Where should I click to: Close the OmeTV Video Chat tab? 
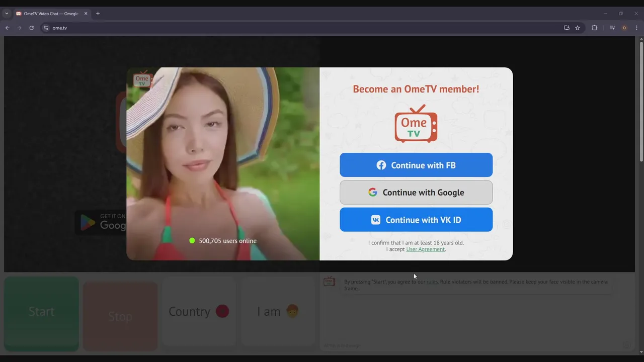(85, 14)
